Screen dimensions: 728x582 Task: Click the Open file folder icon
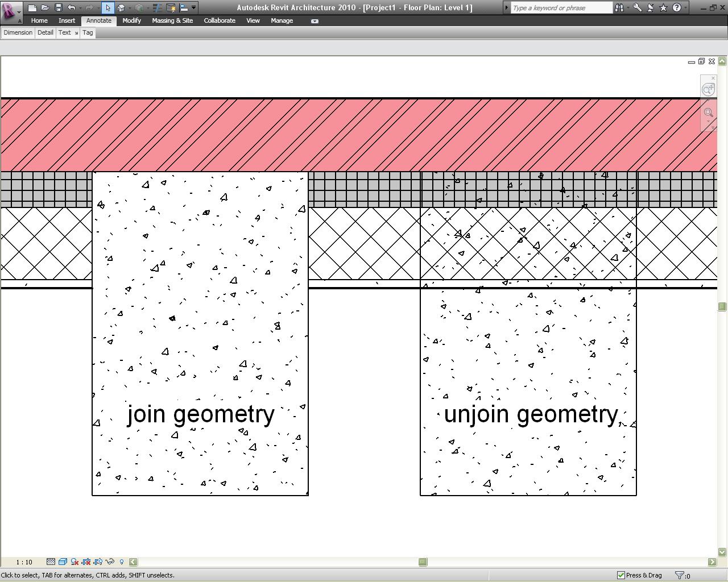click(45, 7)
